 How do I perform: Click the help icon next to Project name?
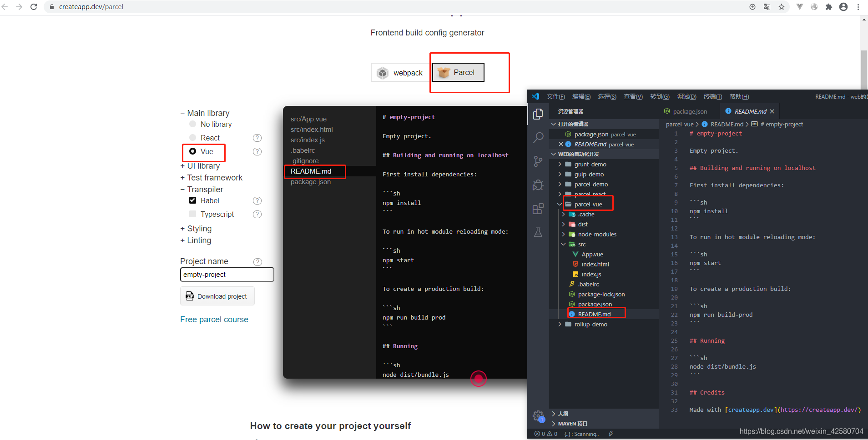tap(257, 262)
